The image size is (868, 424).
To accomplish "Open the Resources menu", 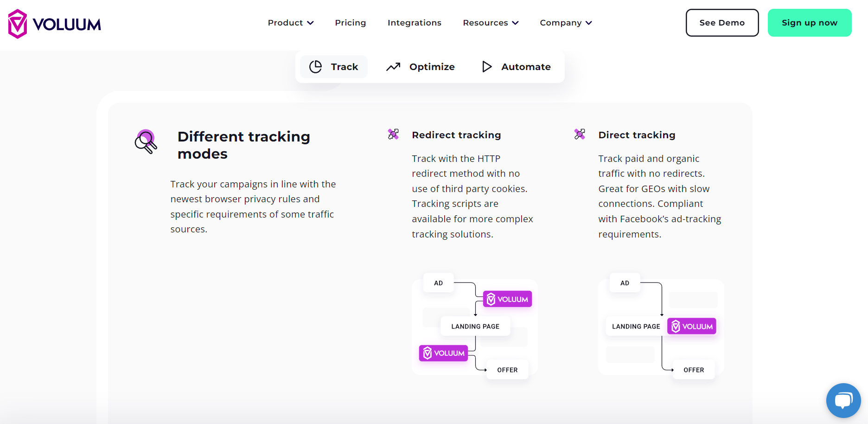I will (491, 23).
